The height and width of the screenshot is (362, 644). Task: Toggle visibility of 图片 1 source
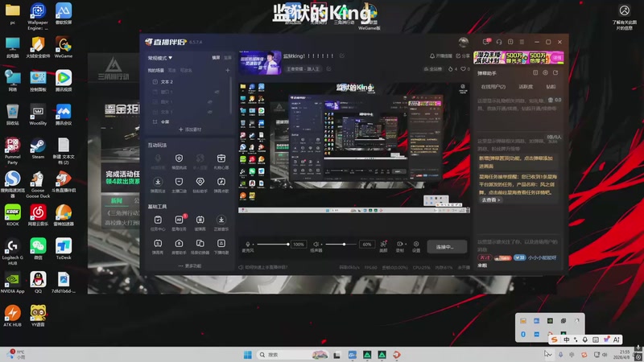(x=210, y=102)
